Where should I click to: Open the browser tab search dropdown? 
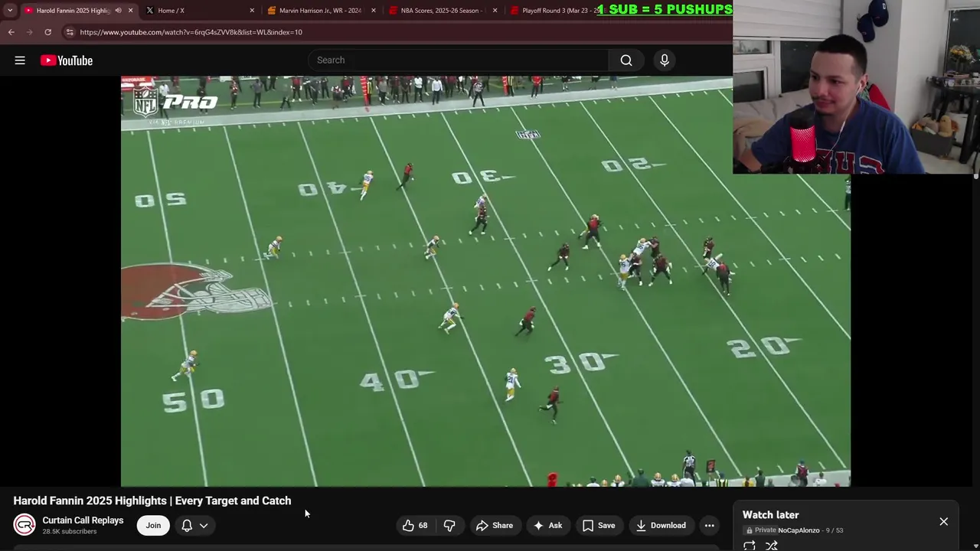point(10,11)
